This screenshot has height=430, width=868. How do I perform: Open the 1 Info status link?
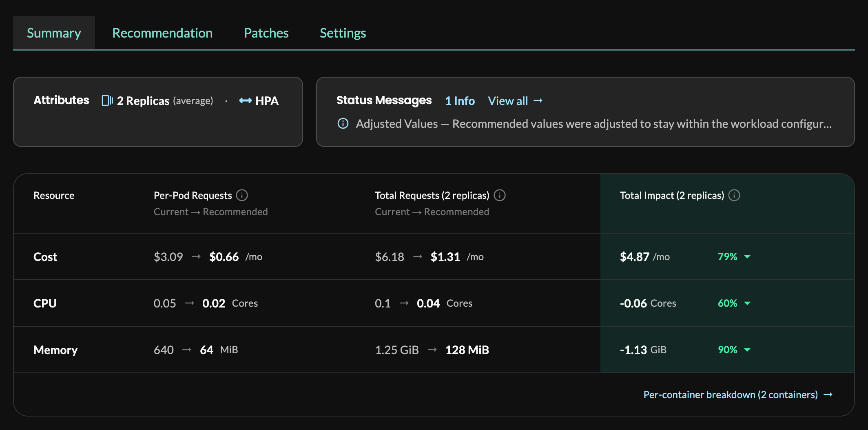click(x=460, y=101)
